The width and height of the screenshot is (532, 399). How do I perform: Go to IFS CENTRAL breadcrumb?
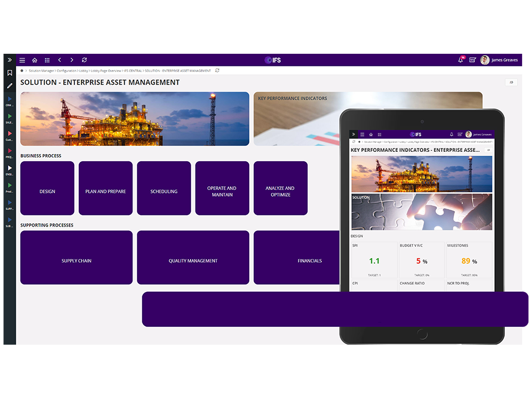[x=133, y=70]
